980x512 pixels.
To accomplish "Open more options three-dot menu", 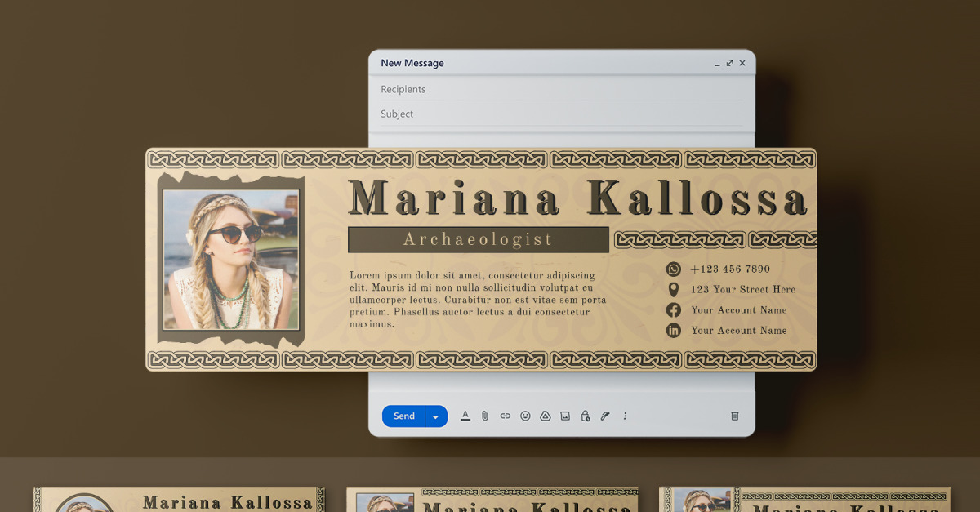I will 626,416.
